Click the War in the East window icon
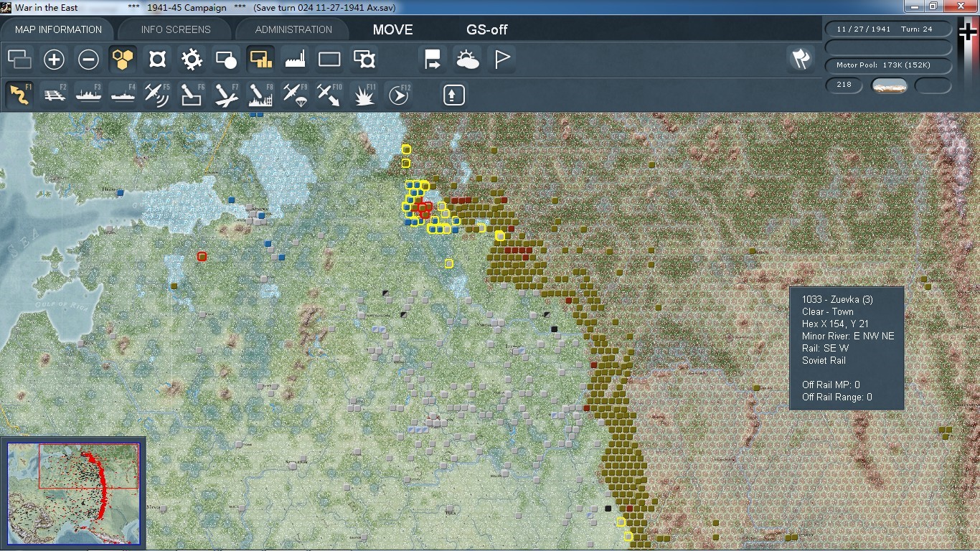The image size is (980, 551). point(7,7)
